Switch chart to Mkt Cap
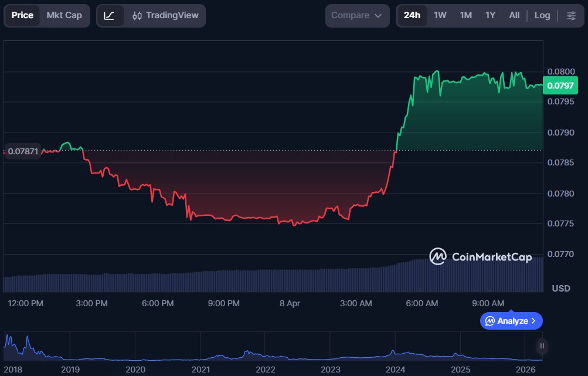This screenshot has height=376, width=588. pyautogui.click(x=64, y=16)
